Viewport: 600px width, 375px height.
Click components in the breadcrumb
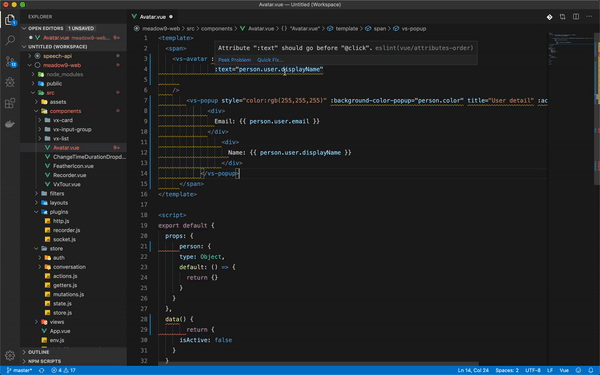(217, 29)
